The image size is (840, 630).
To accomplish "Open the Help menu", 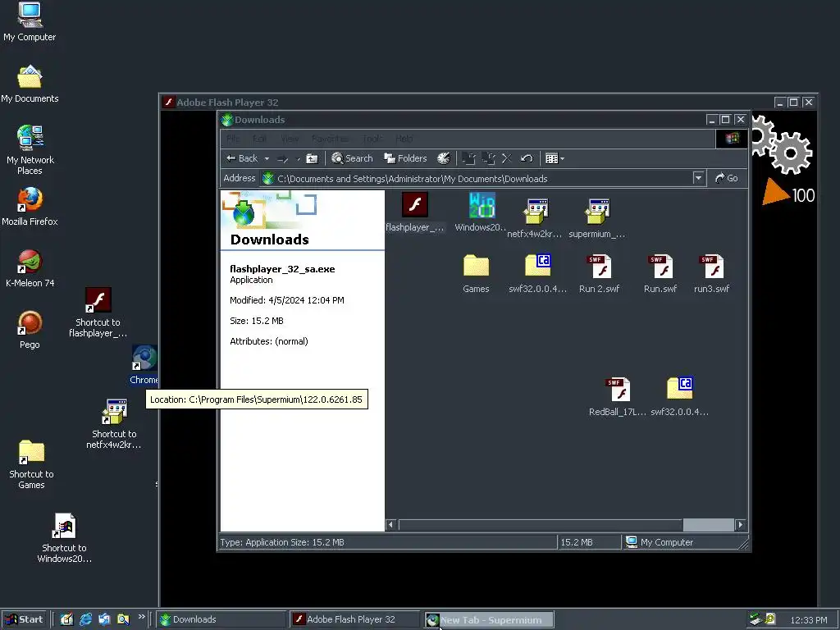I will click(404, 139).
